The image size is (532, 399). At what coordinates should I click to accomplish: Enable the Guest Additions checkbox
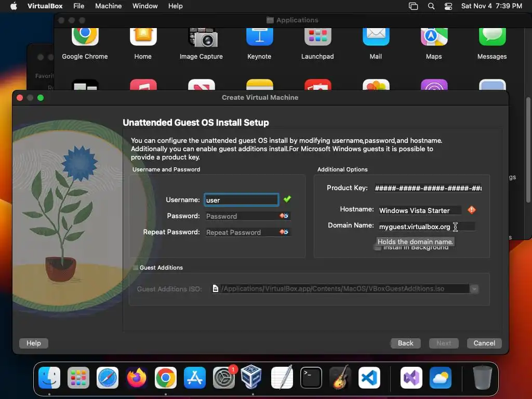[x=136, y=268]
